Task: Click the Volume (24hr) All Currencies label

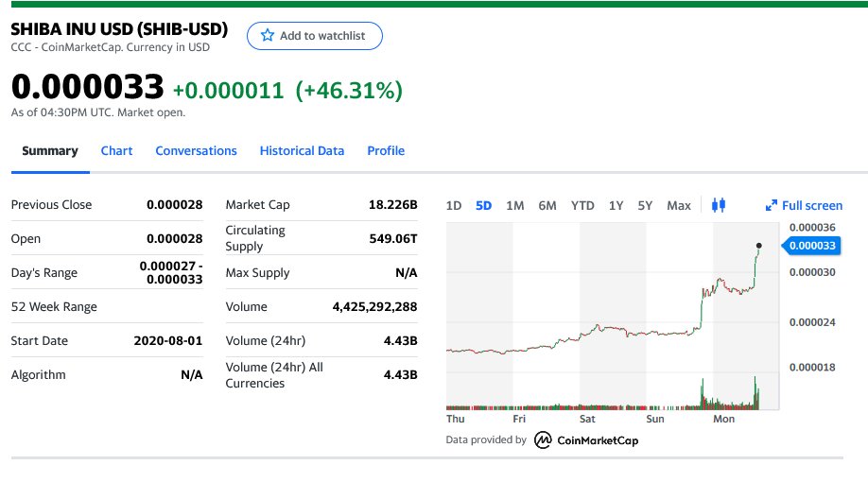Action: pos(274,375)
